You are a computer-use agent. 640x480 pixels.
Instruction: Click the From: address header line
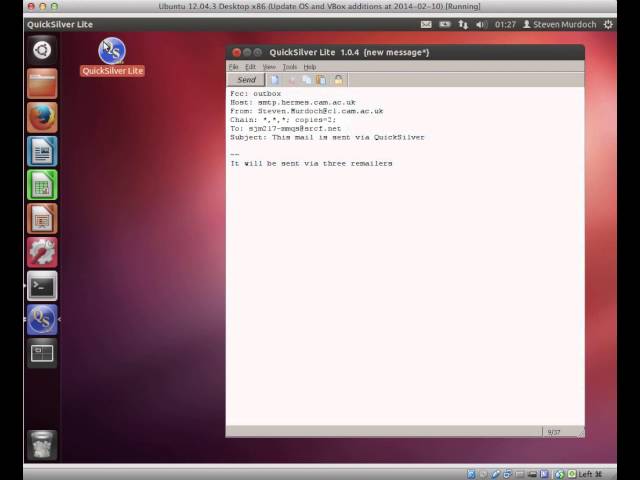[307, 111]
